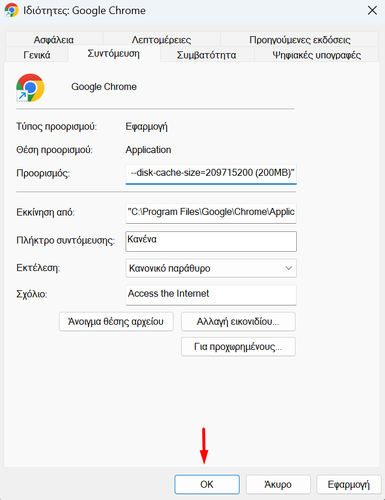Click the Σχόλιο comment field
The width and height of the screenshot is (385, 500).
(x=211, y=295)
